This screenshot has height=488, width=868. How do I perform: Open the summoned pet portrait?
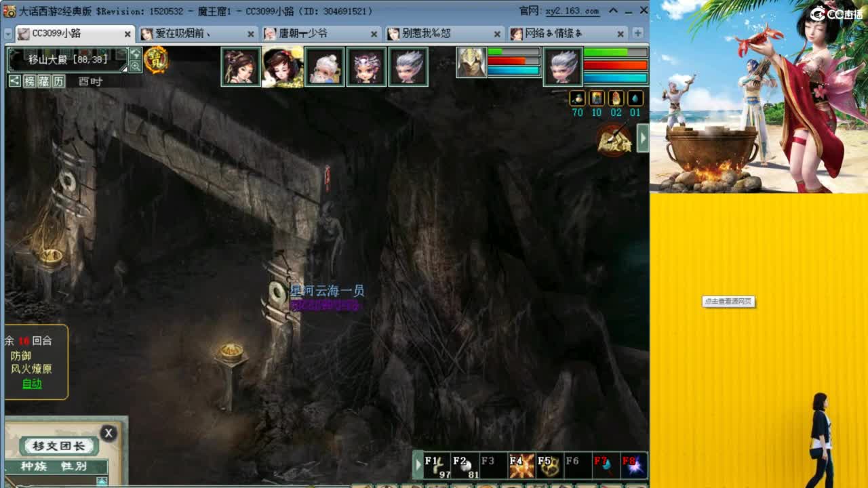pyautogui.click(x=471, y=62)
